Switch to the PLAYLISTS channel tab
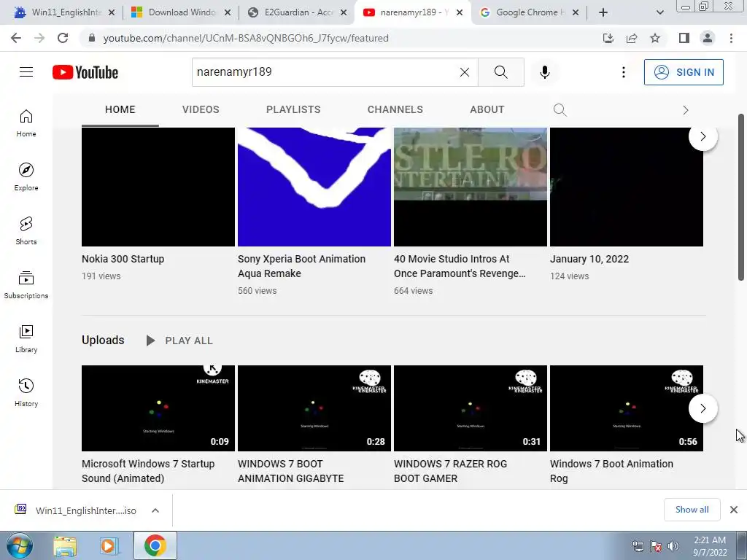 (293, 109)
